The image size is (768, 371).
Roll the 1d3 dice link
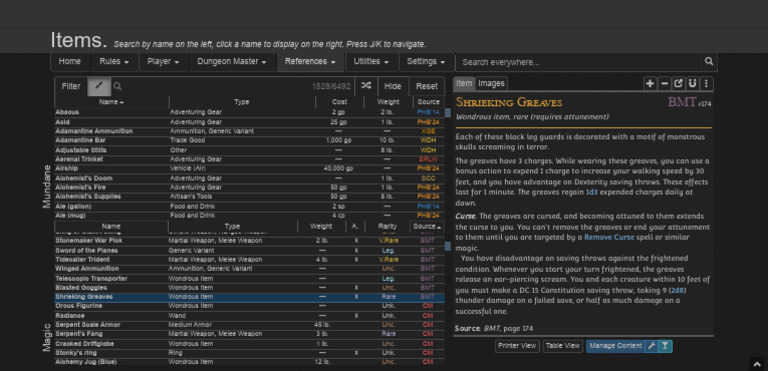pos(592,193)
